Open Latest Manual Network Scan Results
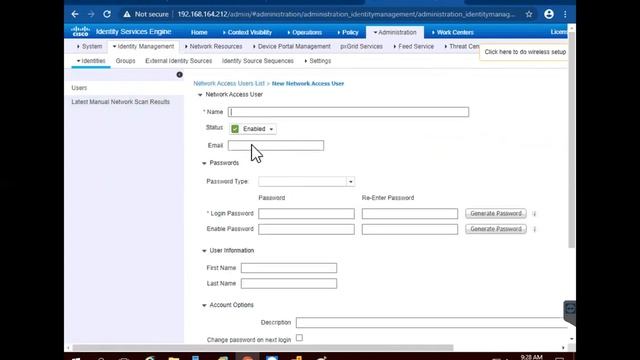Viewport: 640px width, 360px height. 120,102
